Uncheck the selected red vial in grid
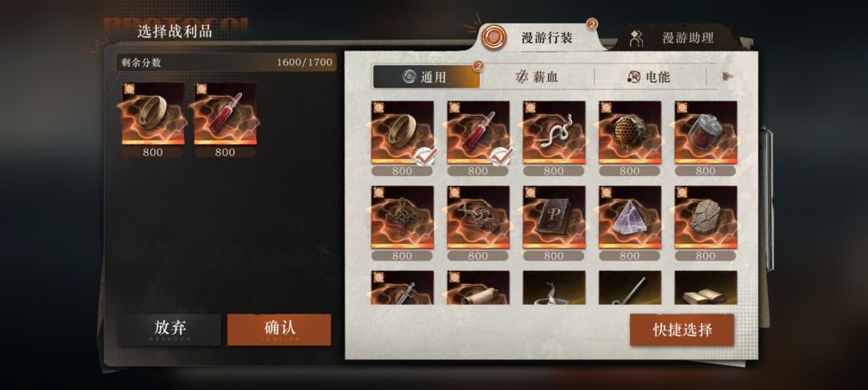 (x=477, y=133)
